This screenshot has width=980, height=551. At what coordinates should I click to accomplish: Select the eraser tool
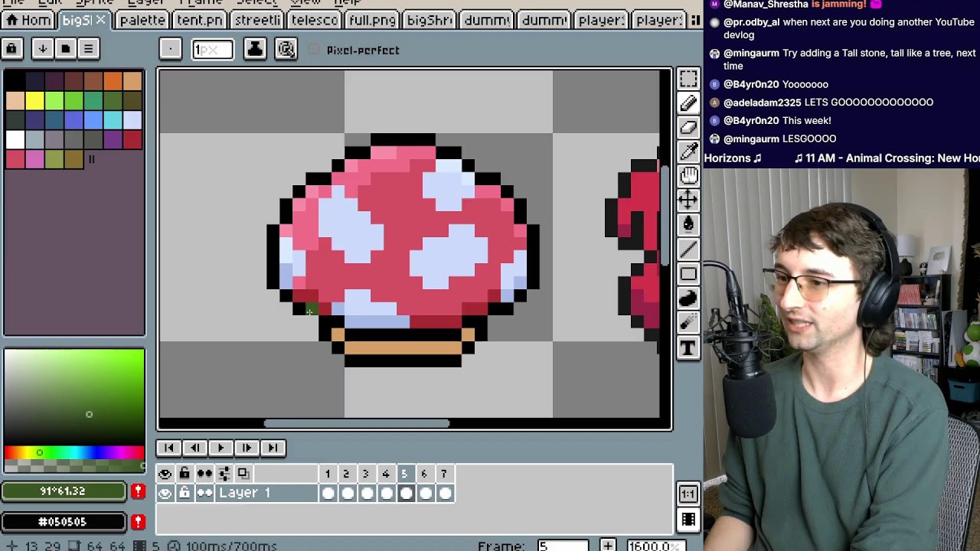coord(688,127)
